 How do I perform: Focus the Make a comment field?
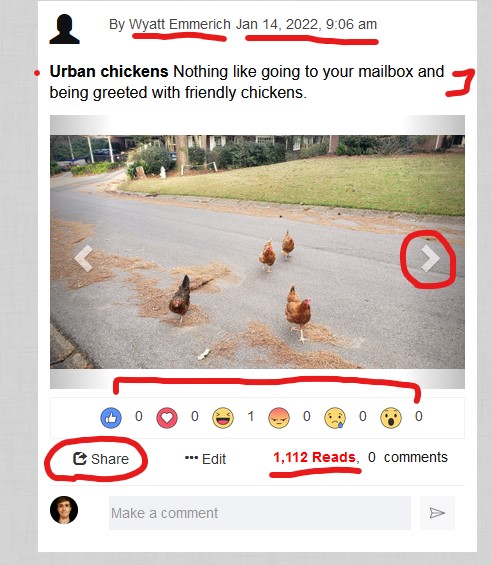point(260,513)
